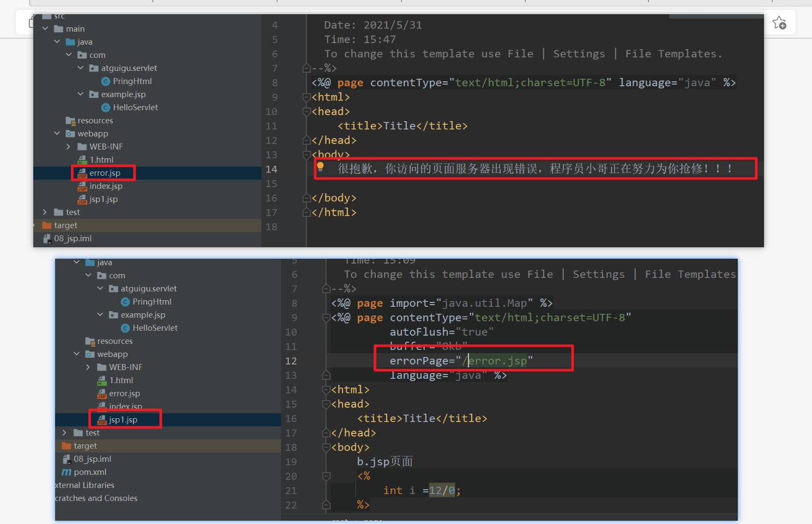Toggle the fold marker beside </body> on line 16

tap(306, 198)
